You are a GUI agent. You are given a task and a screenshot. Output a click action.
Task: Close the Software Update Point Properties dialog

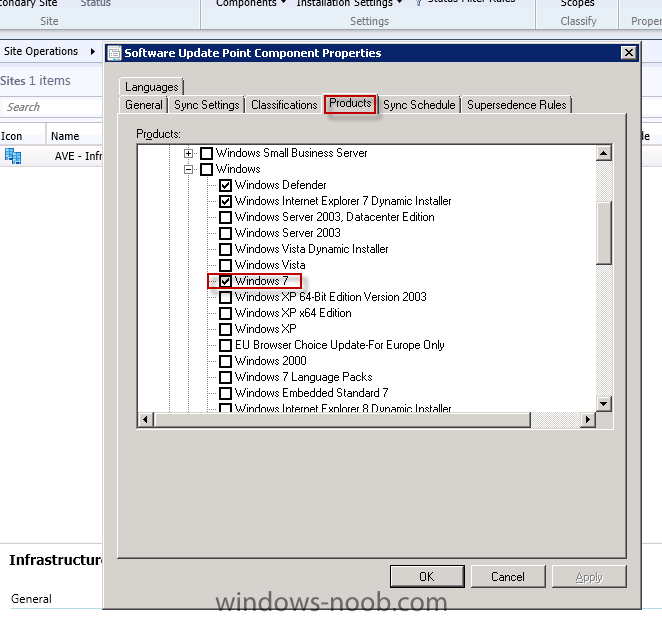tap(629, 53)
